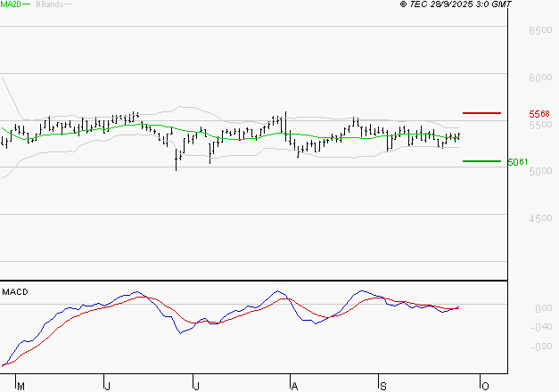
Task: Click the 6500 price axis label
Action: point(540,30)
